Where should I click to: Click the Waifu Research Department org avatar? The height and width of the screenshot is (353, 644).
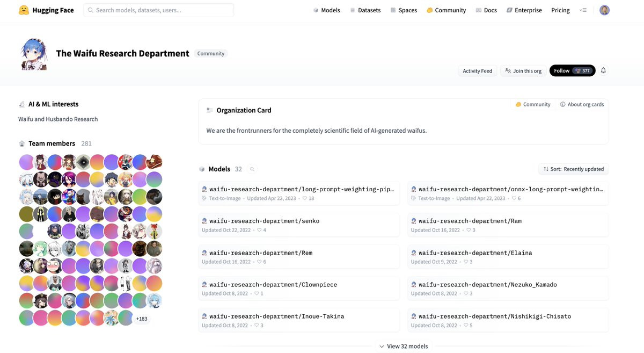34,54
